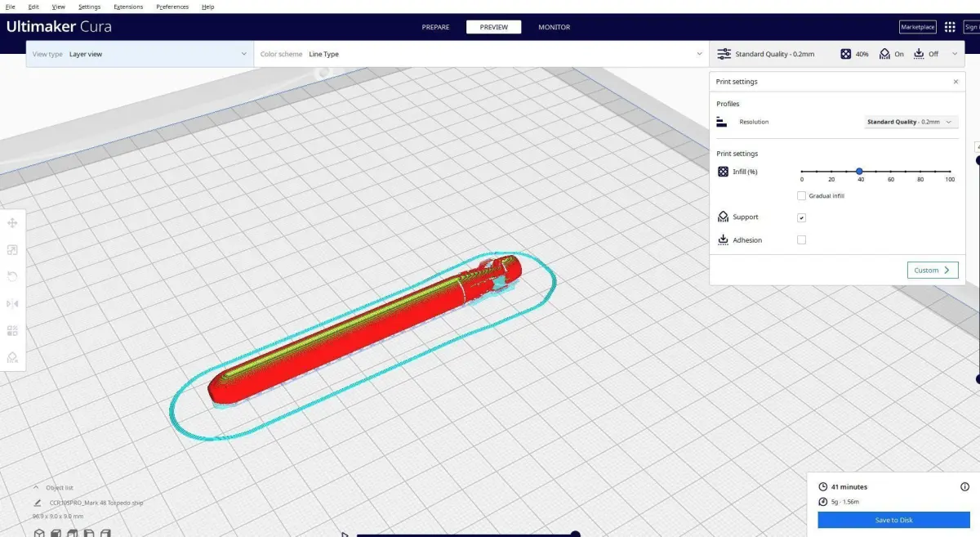Viewport: 980px width, 537px height.
Task: Click the Resolution layers icon under Profiles
Action: [722, 122]
